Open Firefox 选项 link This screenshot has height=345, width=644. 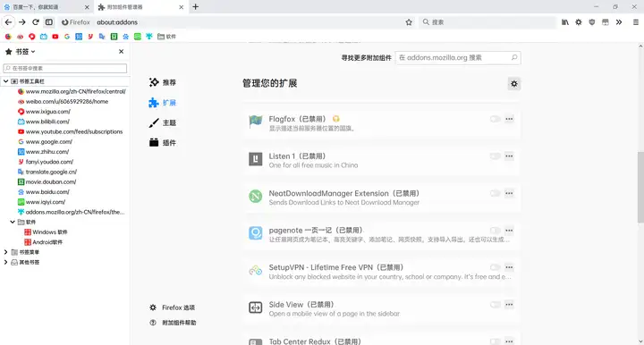pos(173,307)
